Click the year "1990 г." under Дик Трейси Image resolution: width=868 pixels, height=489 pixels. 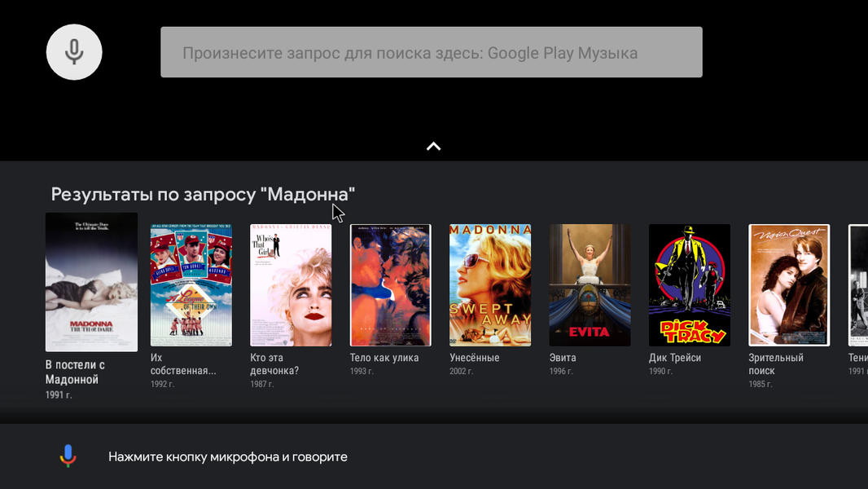(x=660, y=371)
